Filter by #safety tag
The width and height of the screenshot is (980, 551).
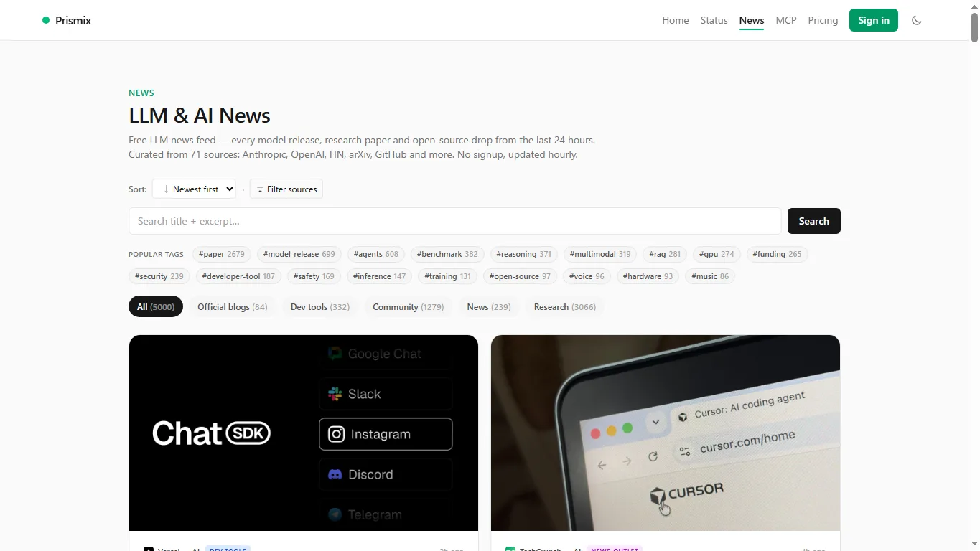tap(314, 276)
